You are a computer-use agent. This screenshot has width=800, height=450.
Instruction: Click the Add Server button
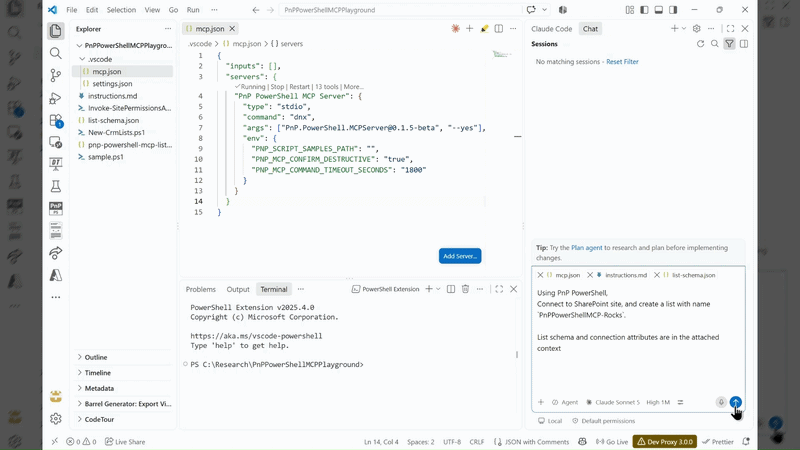(460, 256)
